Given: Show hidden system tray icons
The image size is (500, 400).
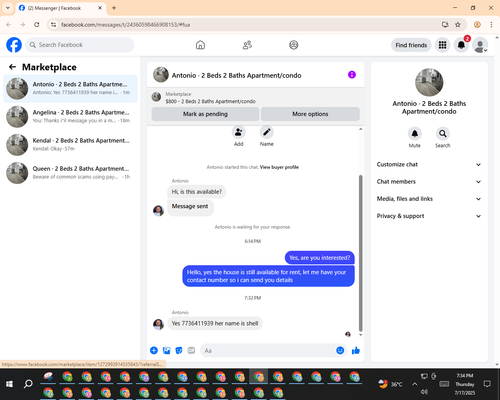Looking at the screenshot, I should pos(414,384).
